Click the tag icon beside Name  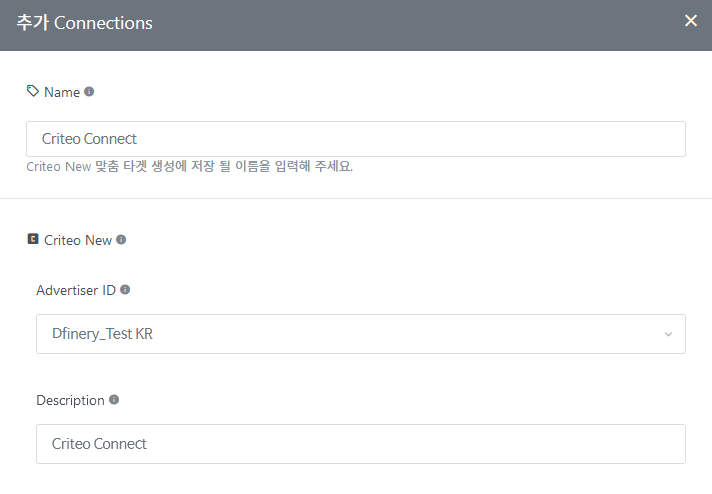click(x=33, y=91)
